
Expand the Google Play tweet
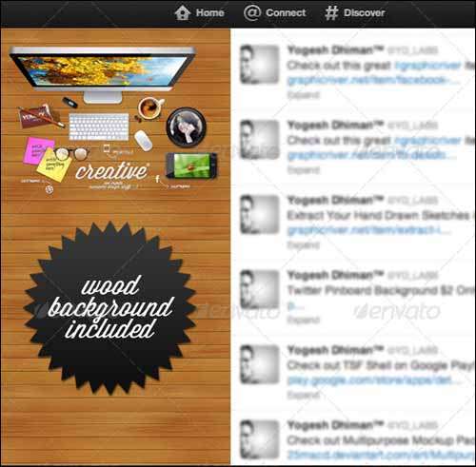(x=304, y=395)
